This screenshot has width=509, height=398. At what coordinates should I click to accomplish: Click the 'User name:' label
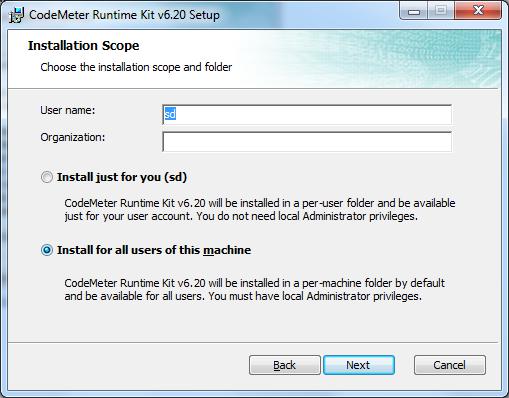click(68, 110)
